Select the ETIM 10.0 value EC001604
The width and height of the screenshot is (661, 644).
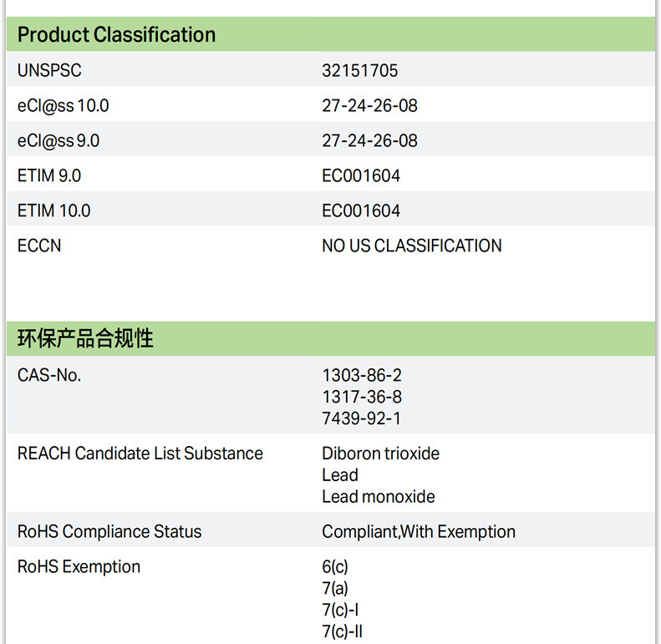click(361, 211)
